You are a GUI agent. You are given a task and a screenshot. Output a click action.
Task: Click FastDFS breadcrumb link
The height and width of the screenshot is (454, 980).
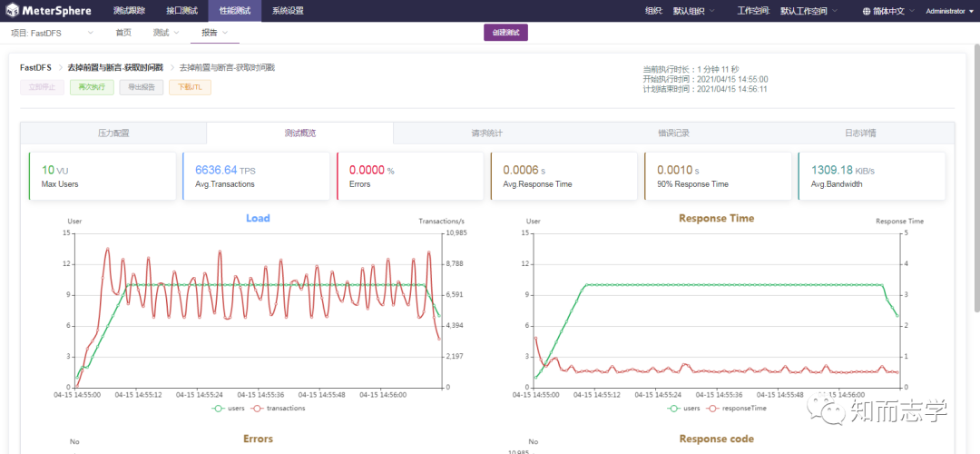(x=35, y=67)
